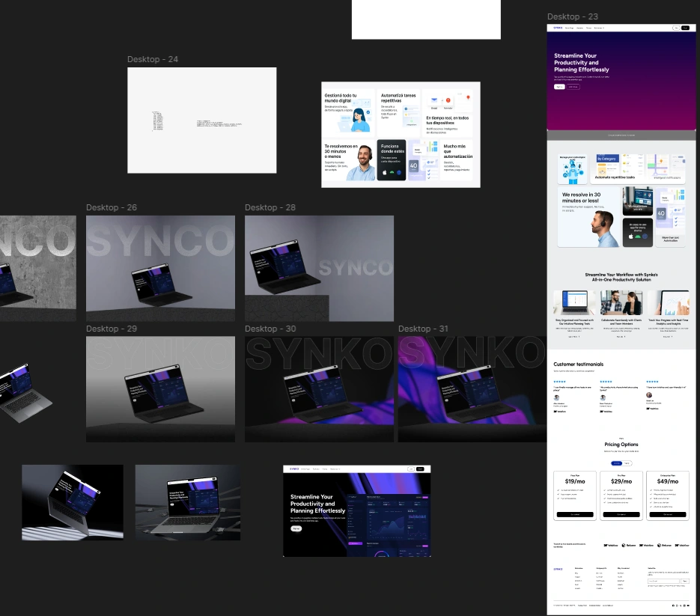Screen dimensions: 700x616
Task: Select the "Desktop - 29" frame label
Action: [112, 329]
